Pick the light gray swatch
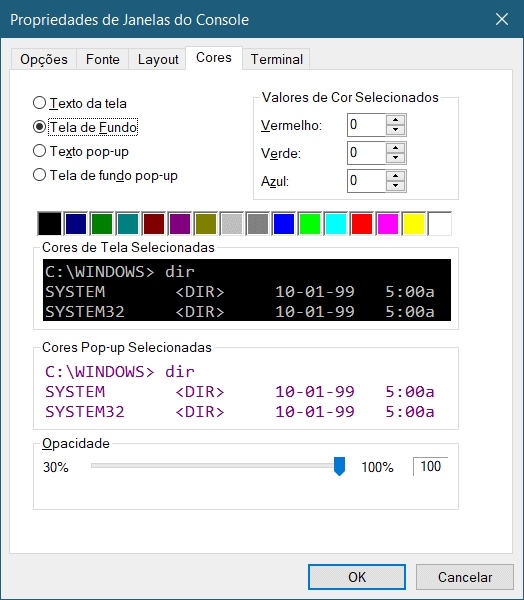 (x=232, y=223)
